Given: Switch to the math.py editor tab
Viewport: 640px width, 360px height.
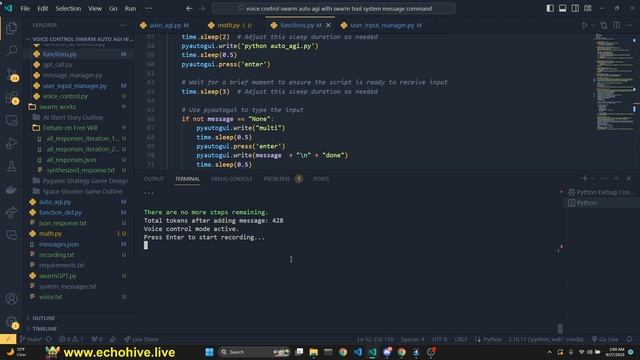Looking at the screenshot, I should pyautogui.click(x=229, y=25).
